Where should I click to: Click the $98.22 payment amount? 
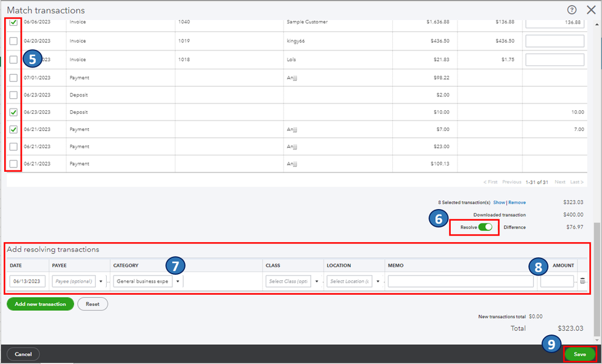pyautogui.click(x=441, y=78)
